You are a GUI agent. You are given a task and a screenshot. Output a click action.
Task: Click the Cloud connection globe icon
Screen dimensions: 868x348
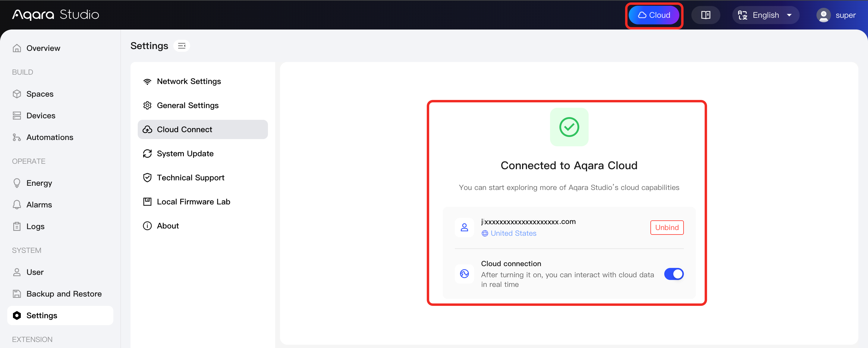coord(464,274)
